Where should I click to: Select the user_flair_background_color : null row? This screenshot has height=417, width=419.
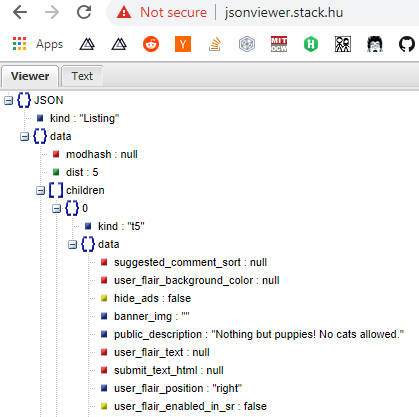(x=197, y=280)
